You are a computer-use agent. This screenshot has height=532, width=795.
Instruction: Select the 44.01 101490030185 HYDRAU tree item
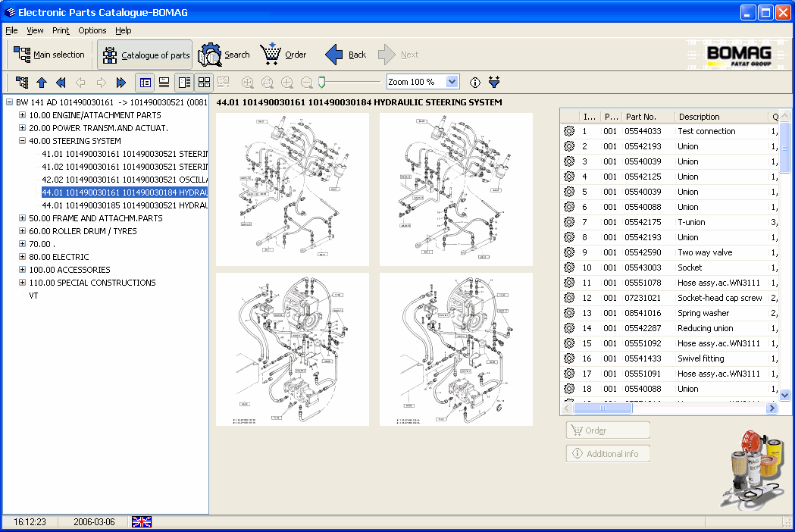click(125, 205)
